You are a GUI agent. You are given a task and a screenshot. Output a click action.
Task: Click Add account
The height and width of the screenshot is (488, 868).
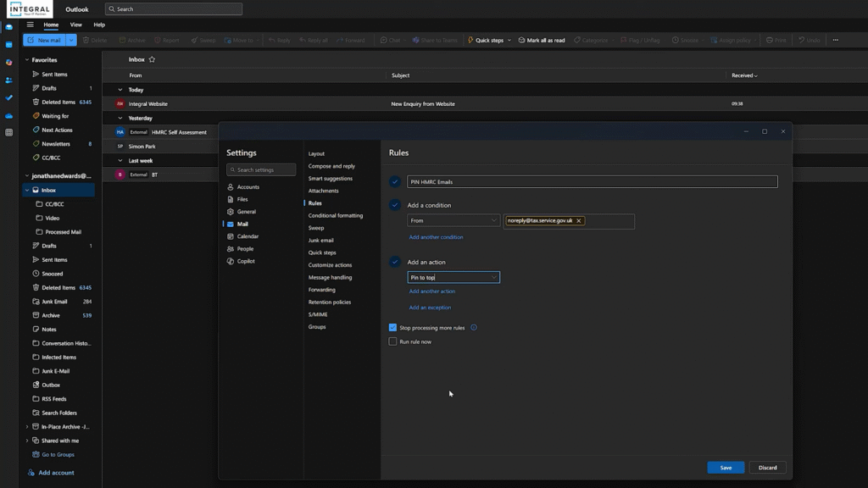[56, 473]
